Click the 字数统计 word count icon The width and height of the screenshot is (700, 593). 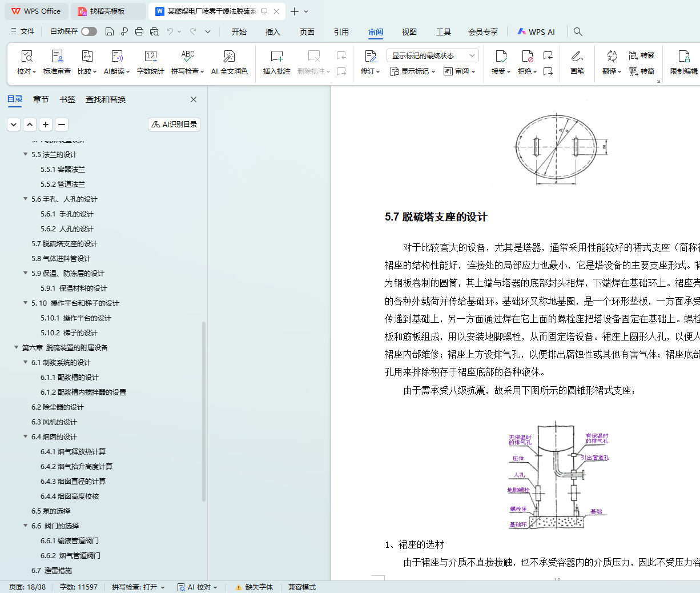click(x=150, y=62)
